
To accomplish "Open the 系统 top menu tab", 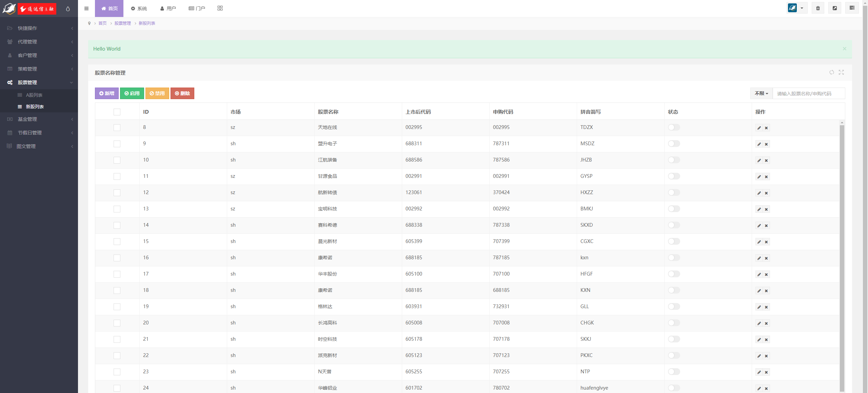I will [139, 8].
